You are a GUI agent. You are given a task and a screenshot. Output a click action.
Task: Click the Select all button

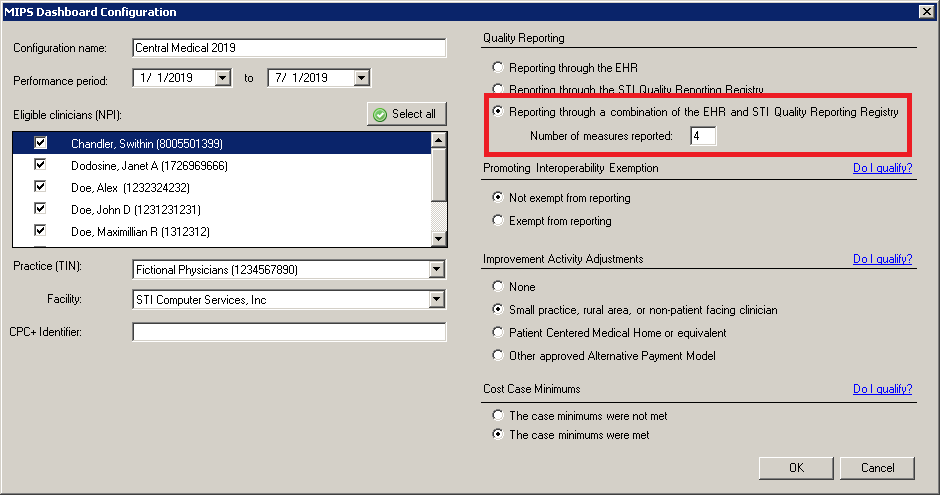click(406, 114)
